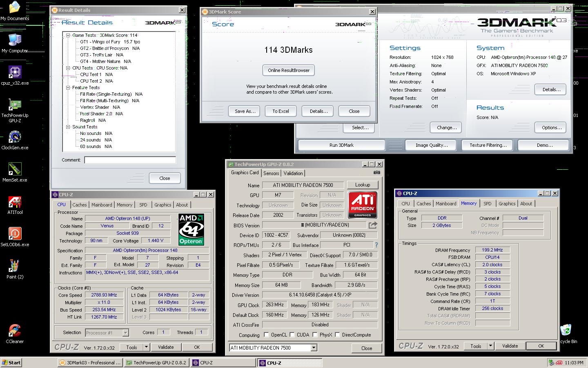
Task: Click AMD Opteron logo in CPU-Z
Action: (x=191, y=229)
